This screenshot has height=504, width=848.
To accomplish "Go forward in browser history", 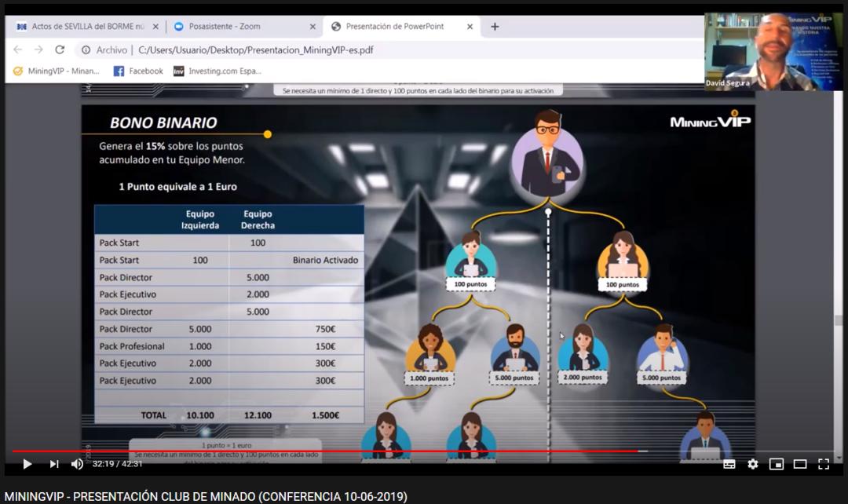I will [x=38, y=49].
